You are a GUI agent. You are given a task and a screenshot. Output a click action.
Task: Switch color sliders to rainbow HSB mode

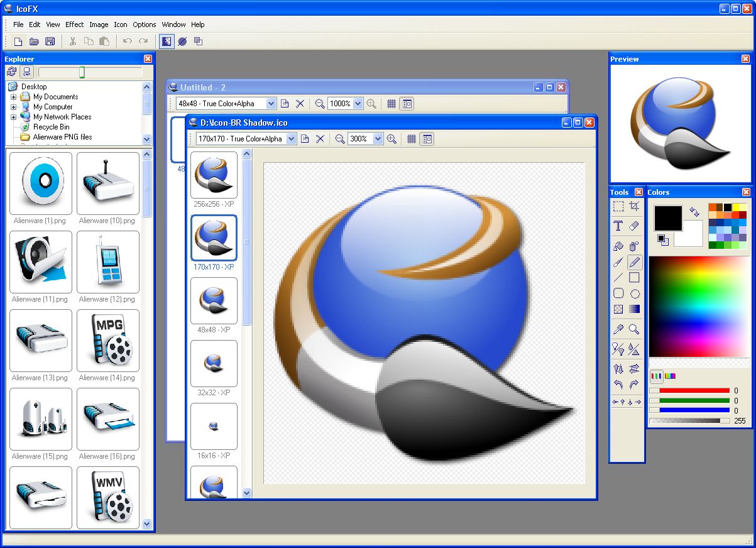coord(671,376)
